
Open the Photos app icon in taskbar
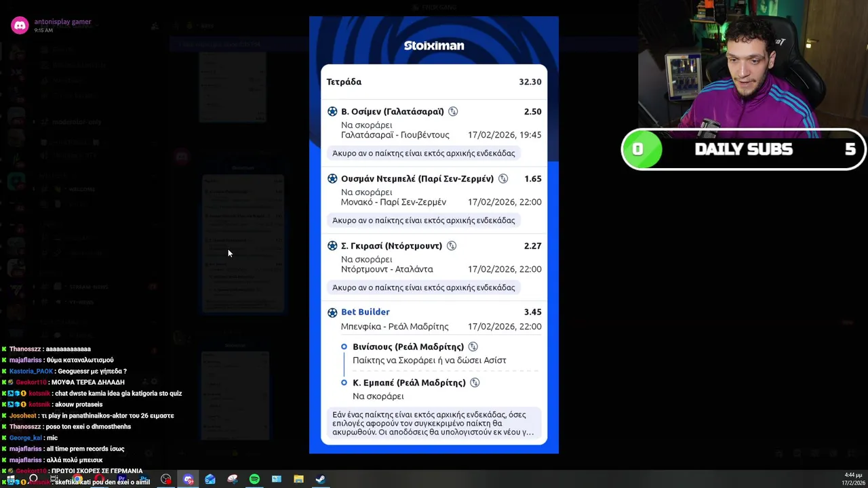[x=277, y=479]
